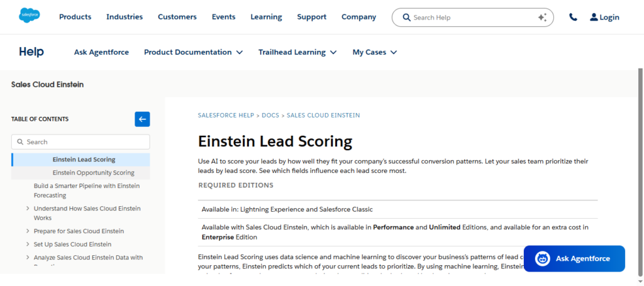Select Einstein Opportunity Scoring in contents

tap(93, 173)
